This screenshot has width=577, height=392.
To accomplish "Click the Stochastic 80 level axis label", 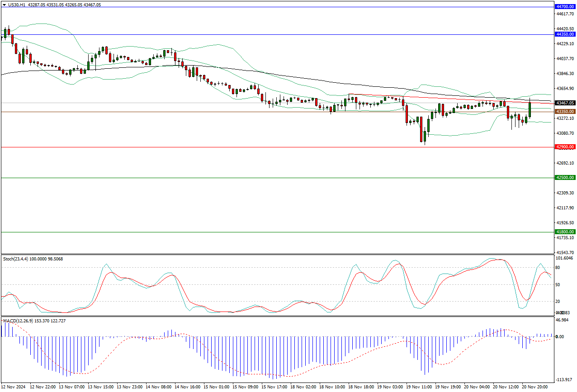I will coord(558,268).
